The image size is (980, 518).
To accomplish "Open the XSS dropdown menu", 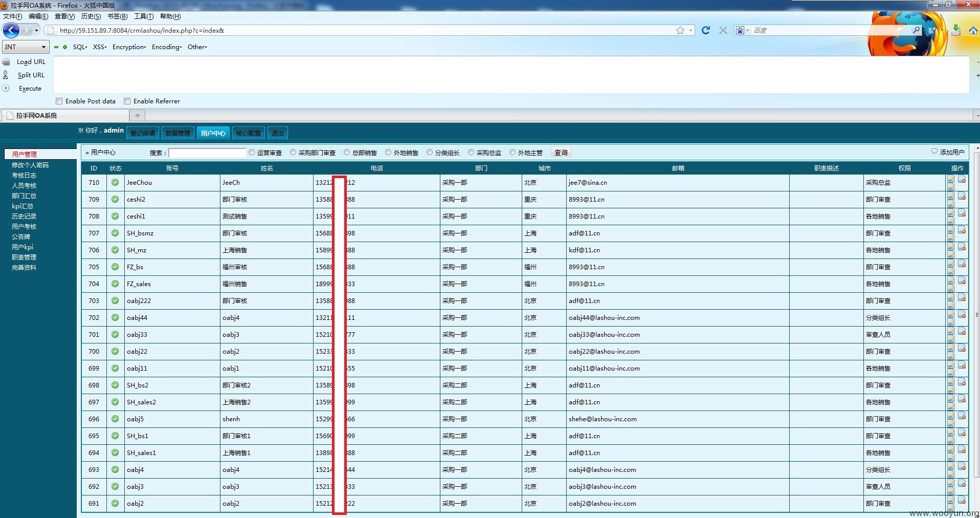I will [x=100, y=47].
